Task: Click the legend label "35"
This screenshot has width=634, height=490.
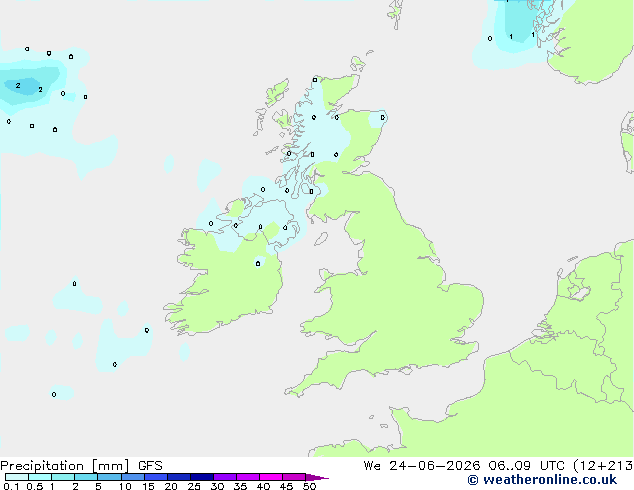Action: pyautogui.click(x=240, y=486)
